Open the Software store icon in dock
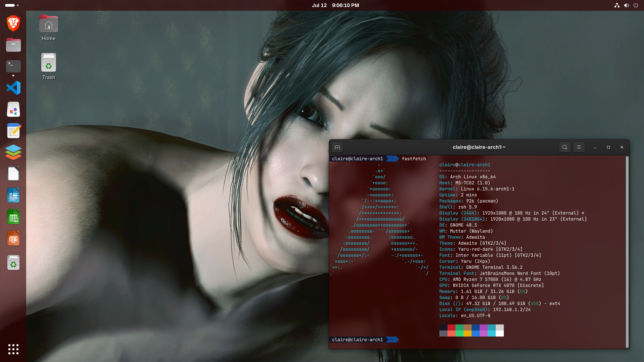 click(13, 109)
